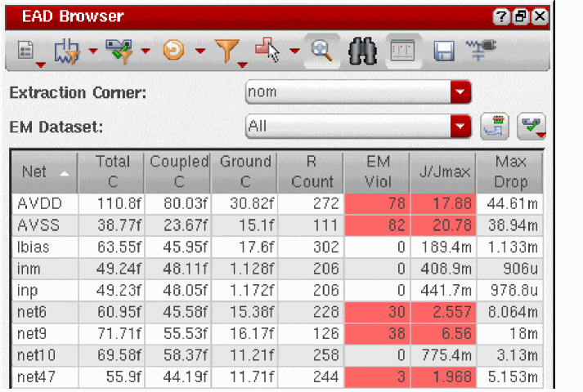This screenshot has height=392, width=583.
Task: Select the net47 row
Action: pos(277,377)
